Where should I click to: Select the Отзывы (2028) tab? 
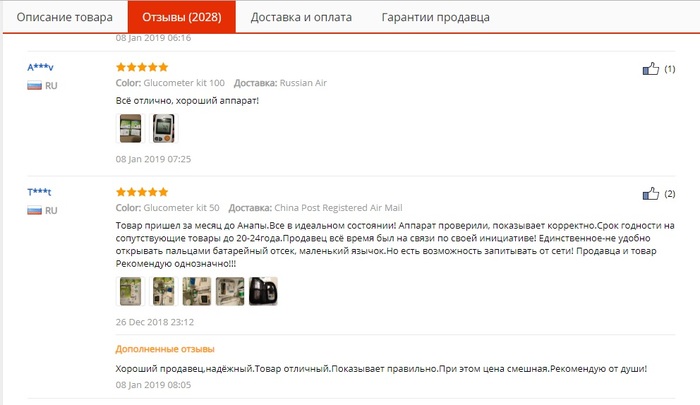coord(182,17)
